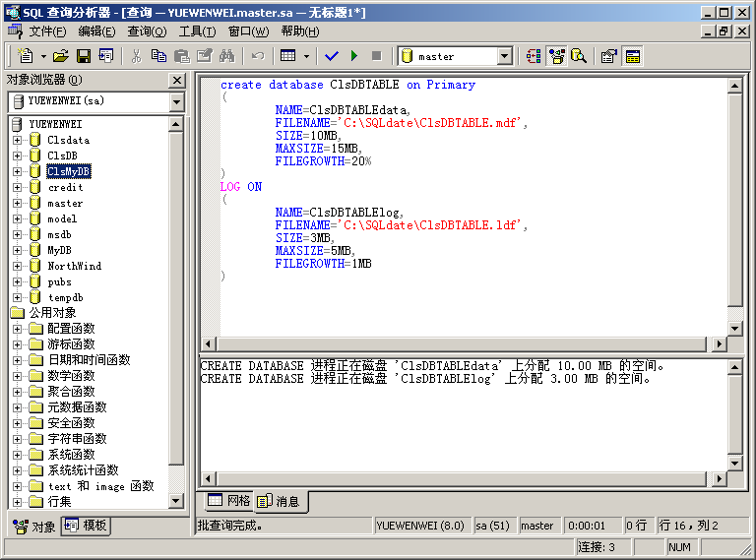Switch to the 模板 tab
This screenshot has width=756, height=560.
86,526
